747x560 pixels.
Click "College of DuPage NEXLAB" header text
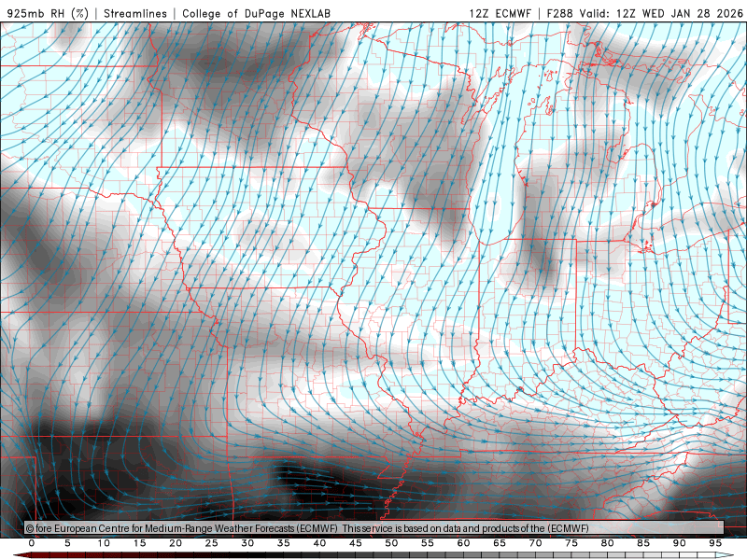tap(256, 13)
